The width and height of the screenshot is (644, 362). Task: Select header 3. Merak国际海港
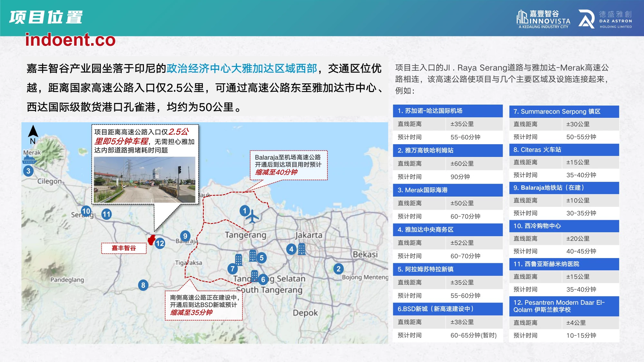[448, 190]
